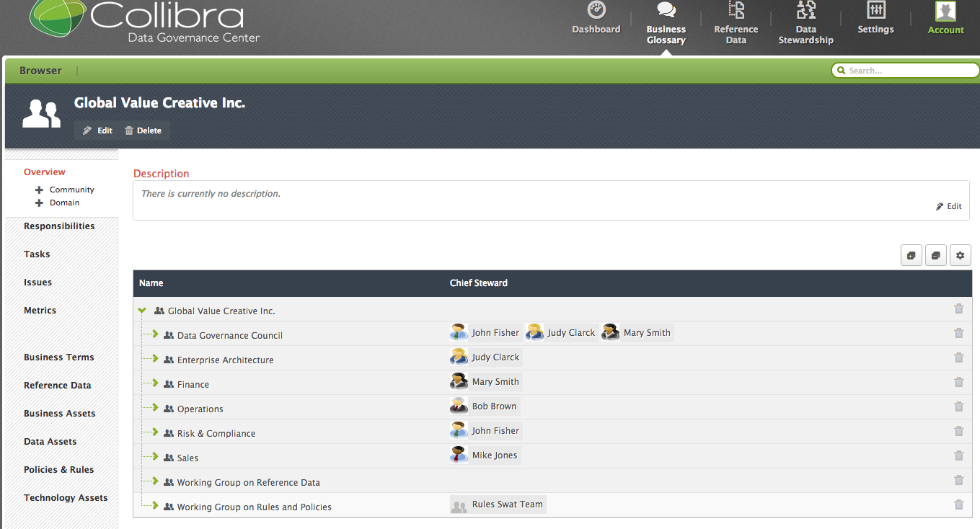Open the Business Assets section
The height and width of the screenshot is (529, 980).
[x=60, y=414]
